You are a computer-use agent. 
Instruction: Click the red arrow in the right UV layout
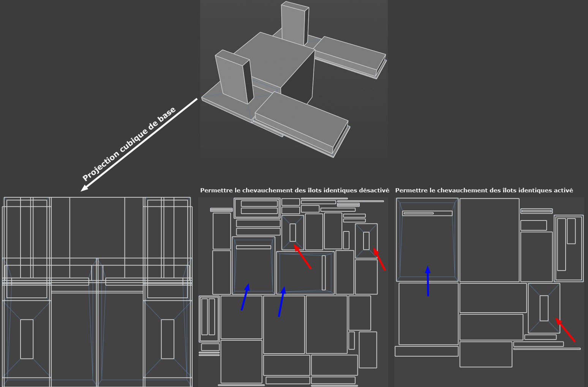coord(565,330)
